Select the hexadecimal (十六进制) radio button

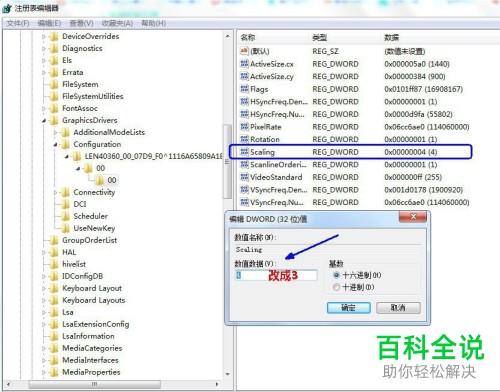point(336,275)
